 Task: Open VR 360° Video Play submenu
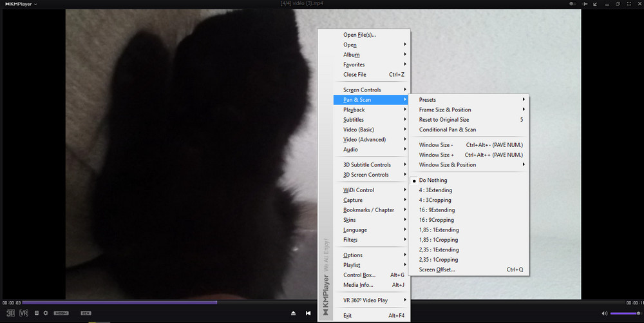tap(372, 300)
